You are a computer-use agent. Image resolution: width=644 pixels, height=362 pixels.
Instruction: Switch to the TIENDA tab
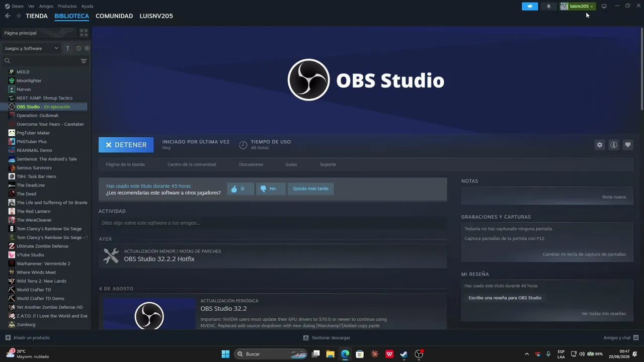click(x=37, y=16)
